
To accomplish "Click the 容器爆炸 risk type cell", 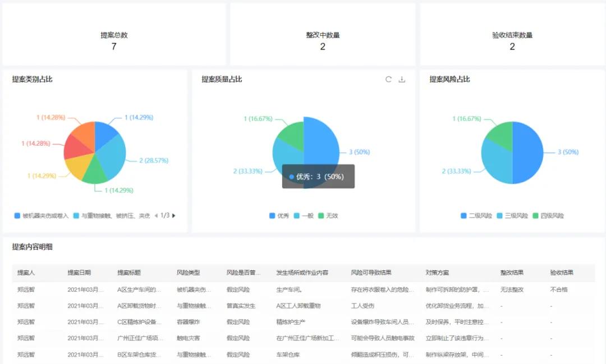I will tap(188, 322).
